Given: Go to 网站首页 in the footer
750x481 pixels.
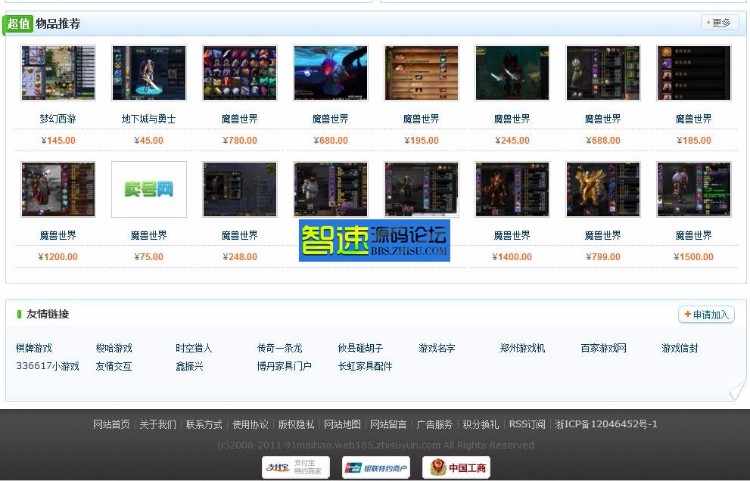Looking at the screenshot, I should 111,425.
